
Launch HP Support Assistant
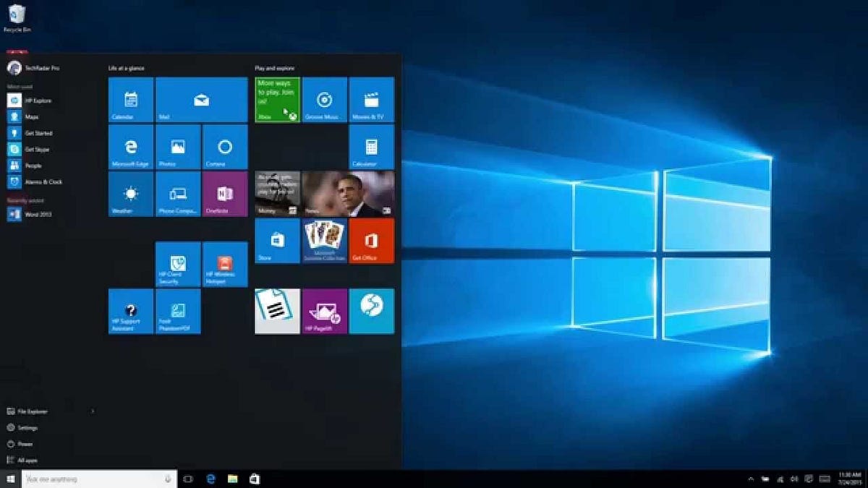point(130,311)
